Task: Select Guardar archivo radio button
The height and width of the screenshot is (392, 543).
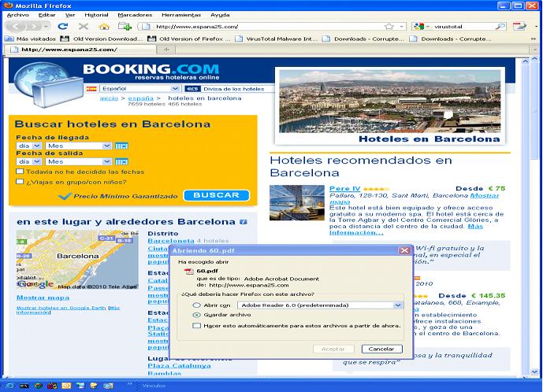Action: tap(197, 315)
